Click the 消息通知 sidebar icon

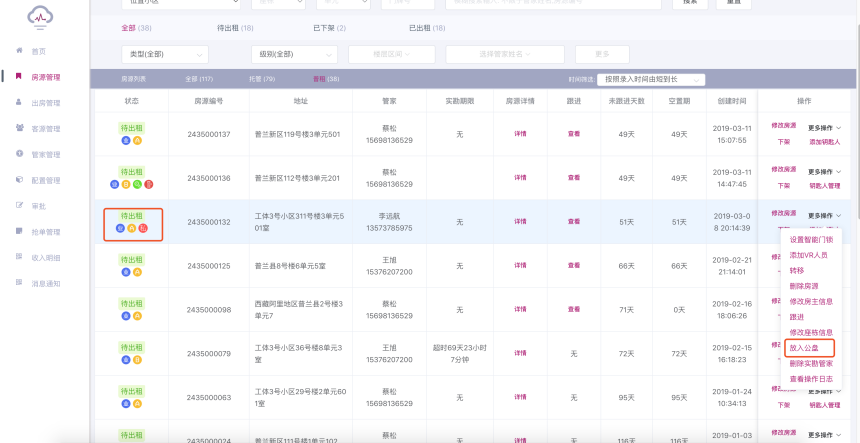(x=19, y=282)
